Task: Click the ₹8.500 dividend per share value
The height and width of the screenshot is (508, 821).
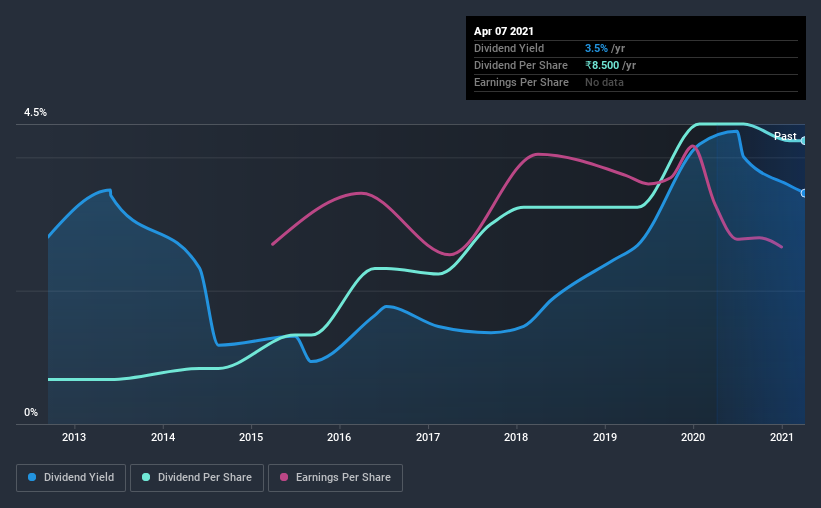Action: pos(602,65)
